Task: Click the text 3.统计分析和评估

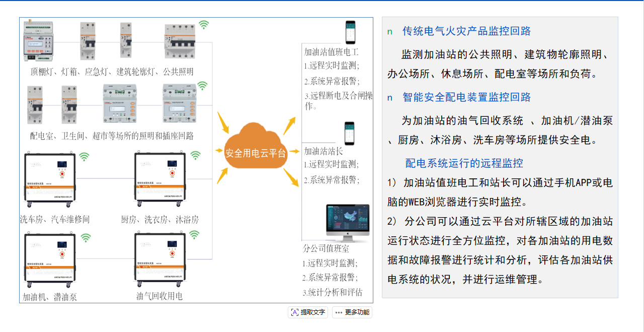Action: [332, 292]
